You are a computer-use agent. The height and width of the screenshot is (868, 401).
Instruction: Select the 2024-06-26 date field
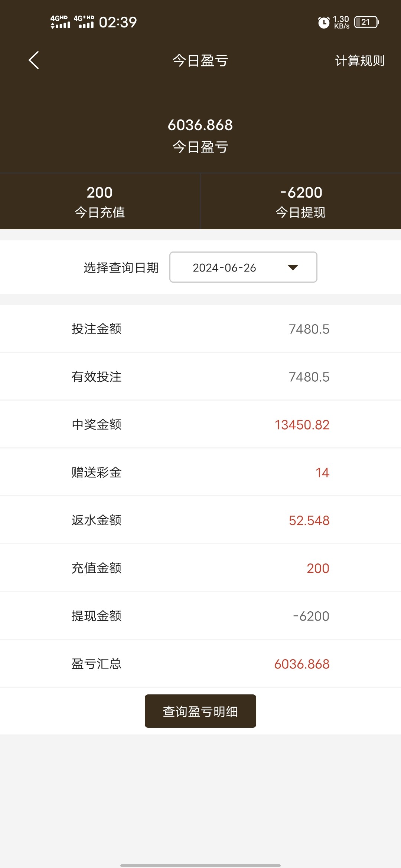pos(224,267)
